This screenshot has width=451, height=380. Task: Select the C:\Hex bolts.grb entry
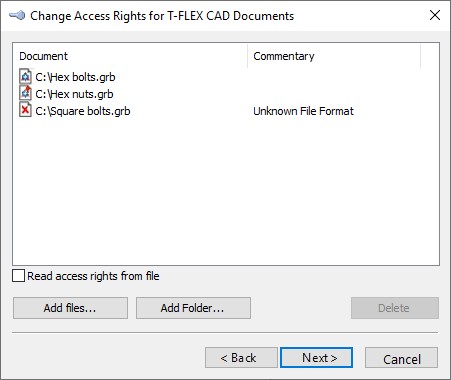(75, 77)
